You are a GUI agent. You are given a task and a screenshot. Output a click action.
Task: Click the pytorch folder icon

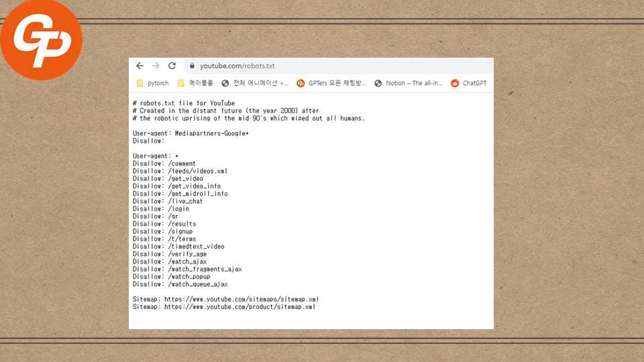click(x=140, y=83)
